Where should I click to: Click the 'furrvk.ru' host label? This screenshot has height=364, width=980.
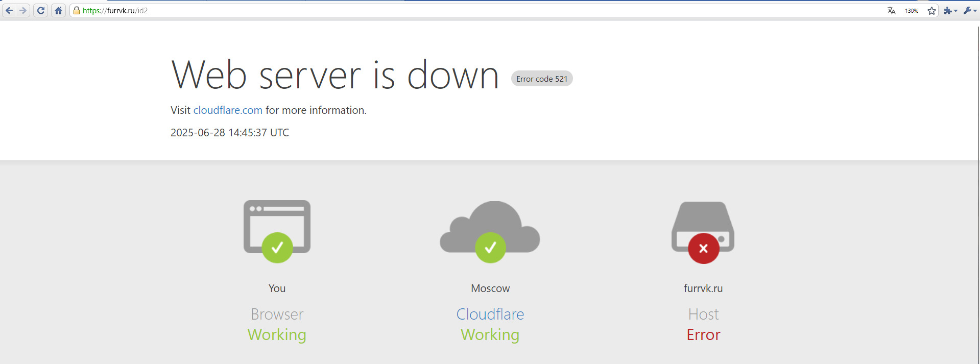click(x=703, y=288)
